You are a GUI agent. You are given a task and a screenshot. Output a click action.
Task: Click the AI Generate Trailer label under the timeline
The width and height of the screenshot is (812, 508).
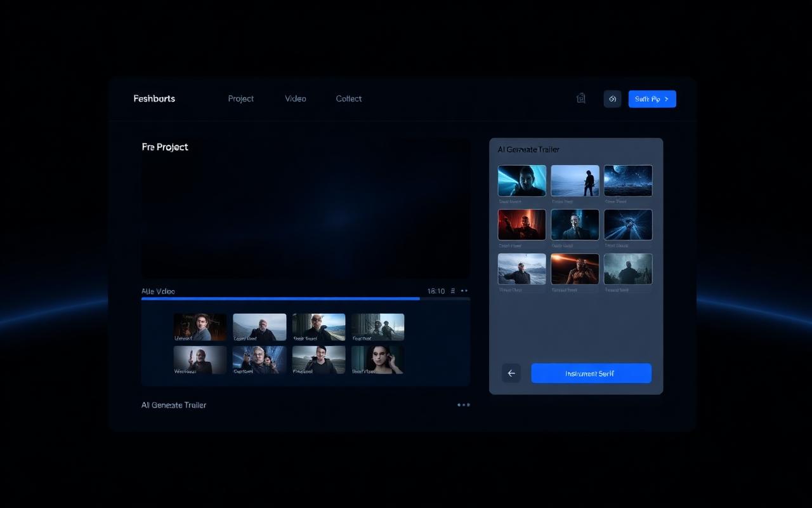click(174, 405)
